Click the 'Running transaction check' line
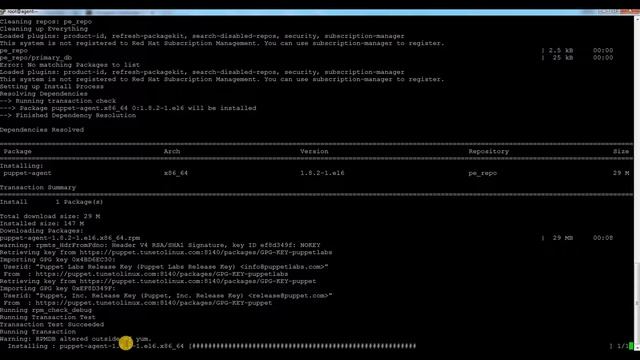 coord(58,101)
